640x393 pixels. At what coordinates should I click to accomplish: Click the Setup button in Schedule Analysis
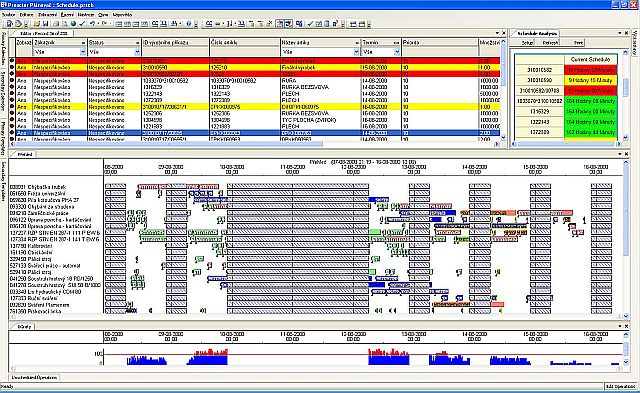[x=527, y=42]
